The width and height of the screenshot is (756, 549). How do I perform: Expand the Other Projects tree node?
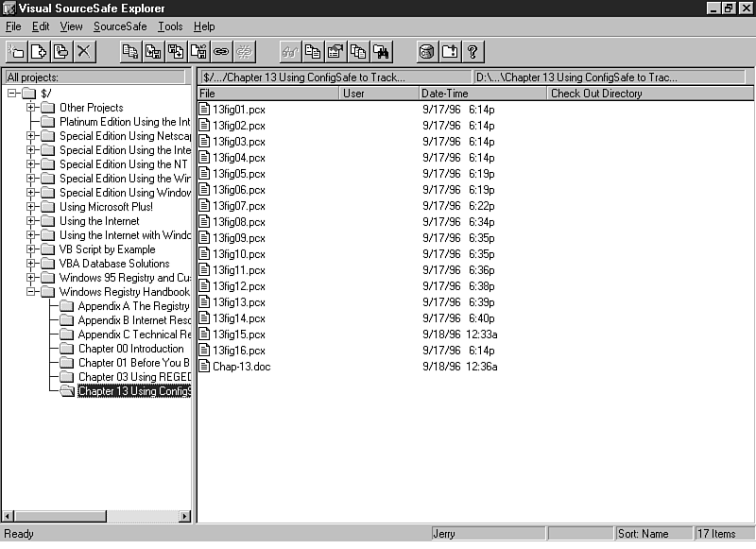click(31, 108)
